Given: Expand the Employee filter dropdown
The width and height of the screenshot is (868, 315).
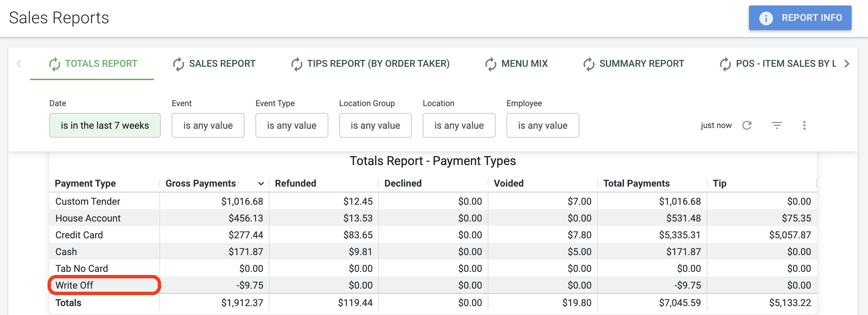Looking at the screenshot, I should (x=543, y=125).
